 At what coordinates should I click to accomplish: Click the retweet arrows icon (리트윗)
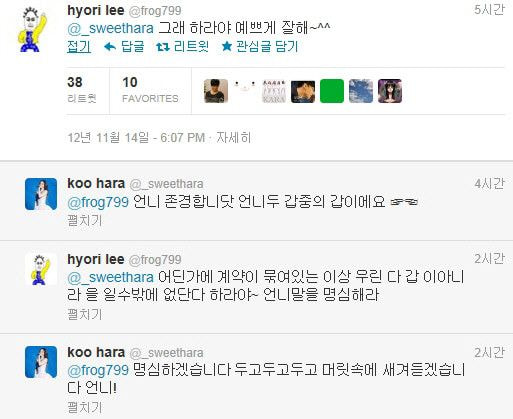(163, 47)
